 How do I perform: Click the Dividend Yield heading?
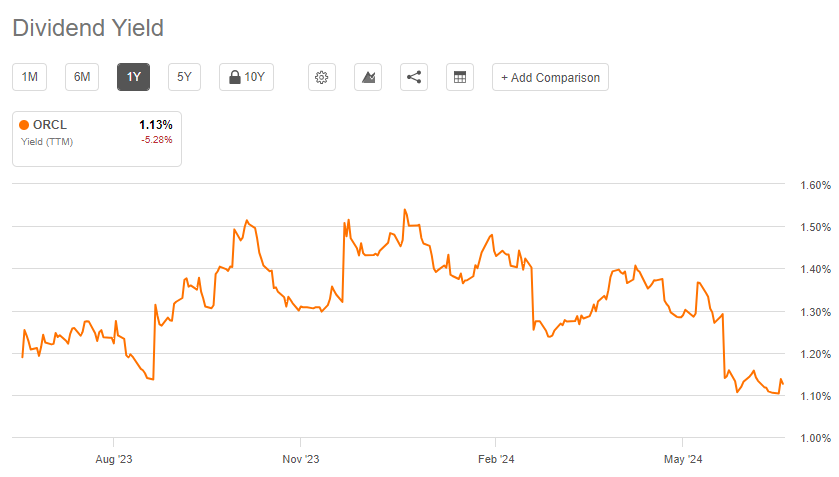pos(88,28)
